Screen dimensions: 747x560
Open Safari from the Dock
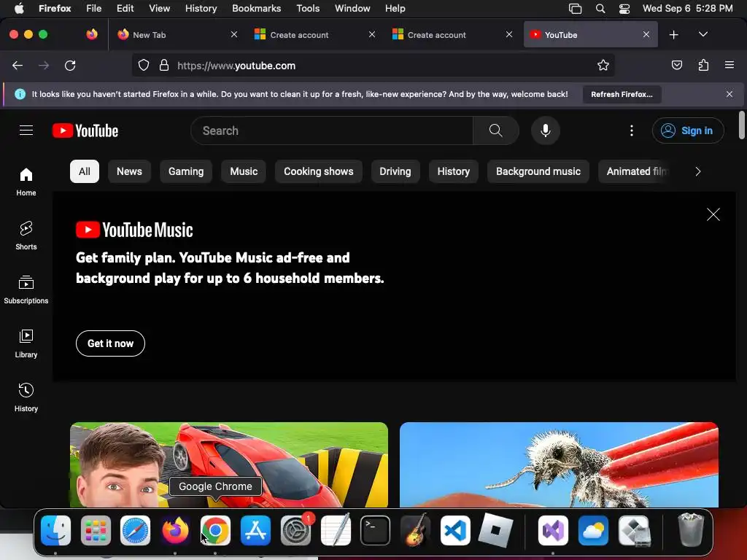point(135,531)
